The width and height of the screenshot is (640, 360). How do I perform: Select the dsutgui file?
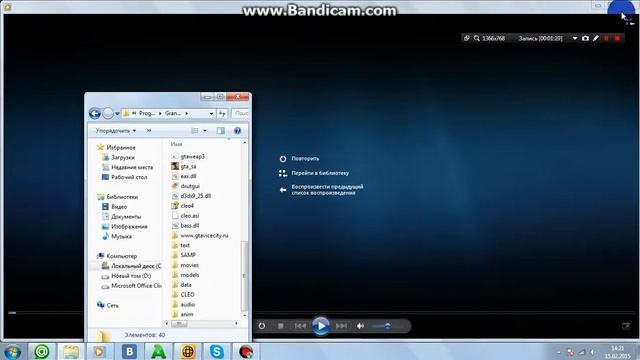tap(186, 186)
